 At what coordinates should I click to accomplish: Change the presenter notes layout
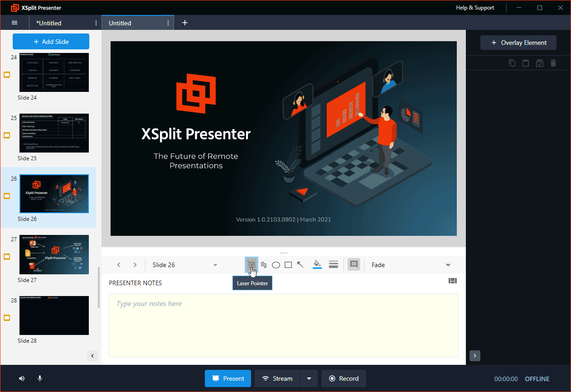point(452,281)
